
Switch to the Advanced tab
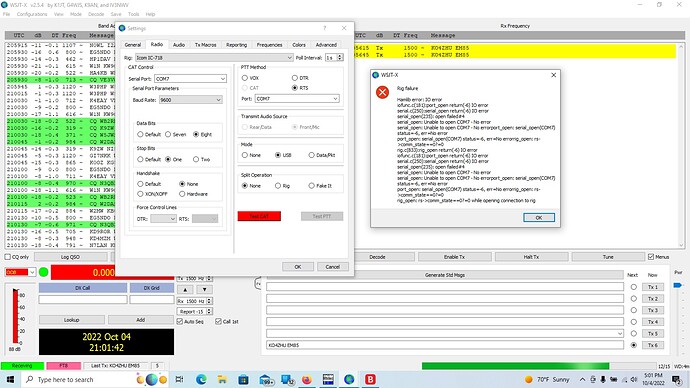tap(326, 45)
